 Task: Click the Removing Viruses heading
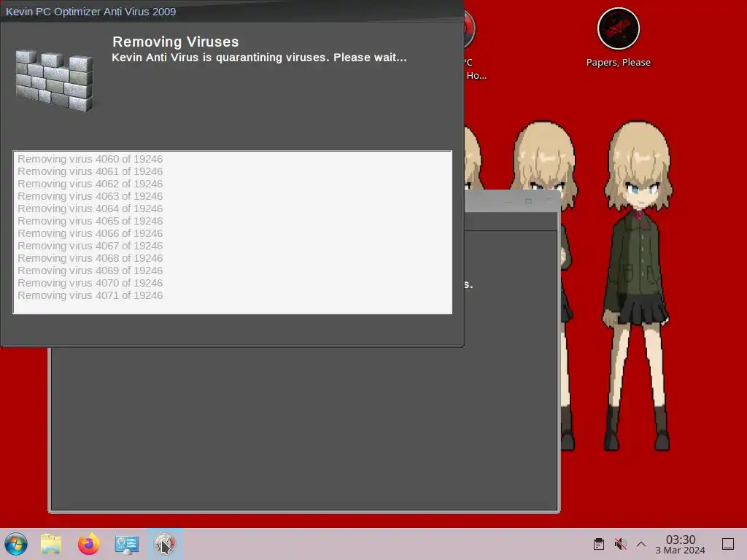point(175,42)
